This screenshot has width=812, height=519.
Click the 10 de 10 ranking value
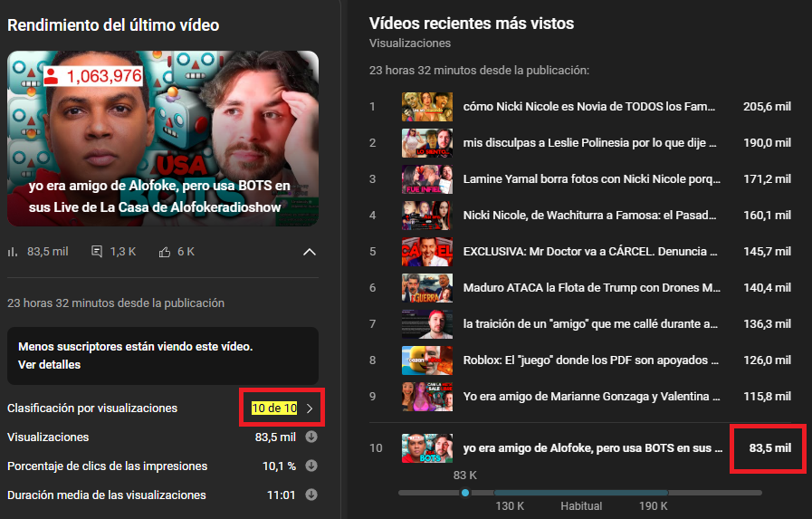(x=274, y=408)
